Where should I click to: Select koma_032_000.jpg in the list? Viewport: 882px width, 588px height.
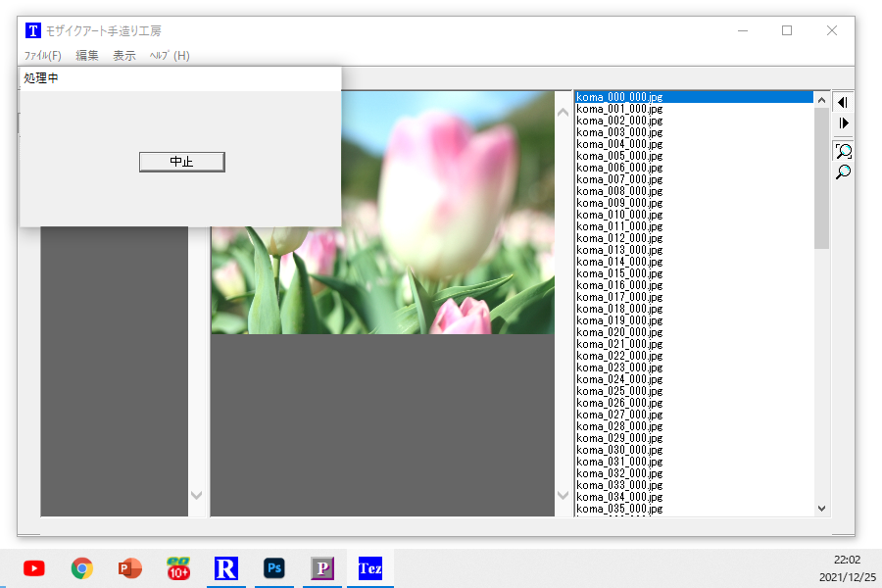tap(694, 473)
